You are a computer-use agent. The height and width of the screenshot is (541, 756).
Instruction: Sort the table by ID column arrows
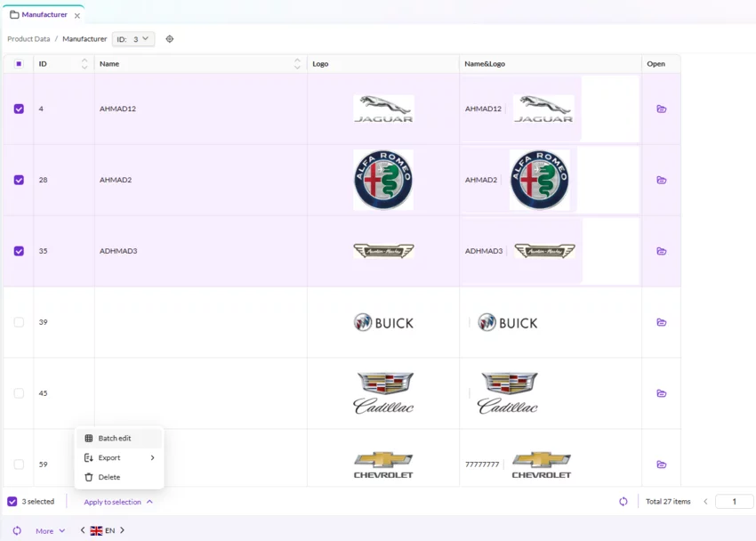[x=84, y=64]
